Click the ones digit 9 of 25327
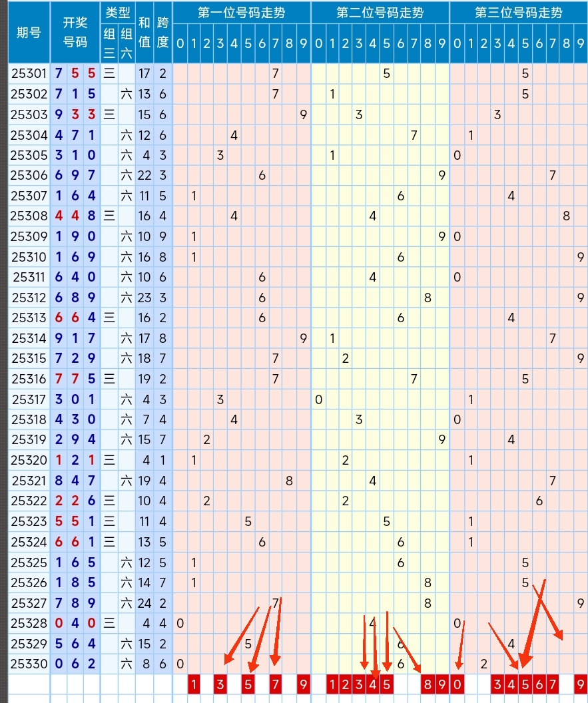 point(91,603)
